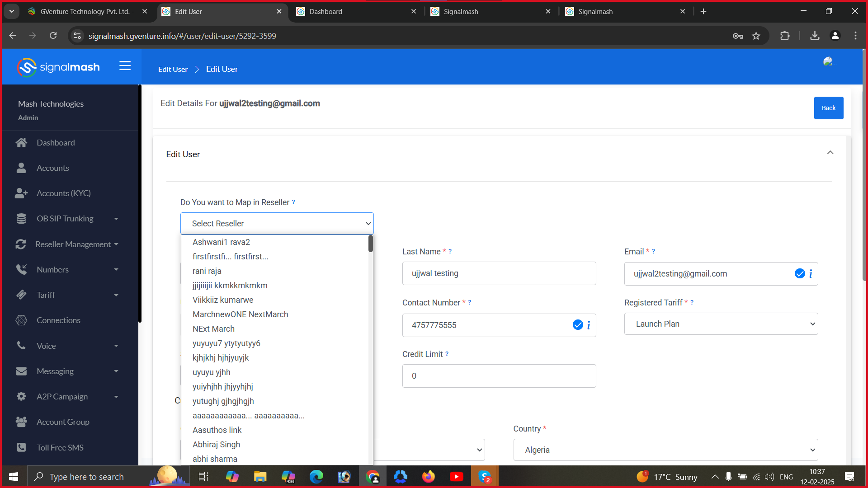Open the Country dropdown showing Algeria
The image size is (868, 488).
click(665, 450)
